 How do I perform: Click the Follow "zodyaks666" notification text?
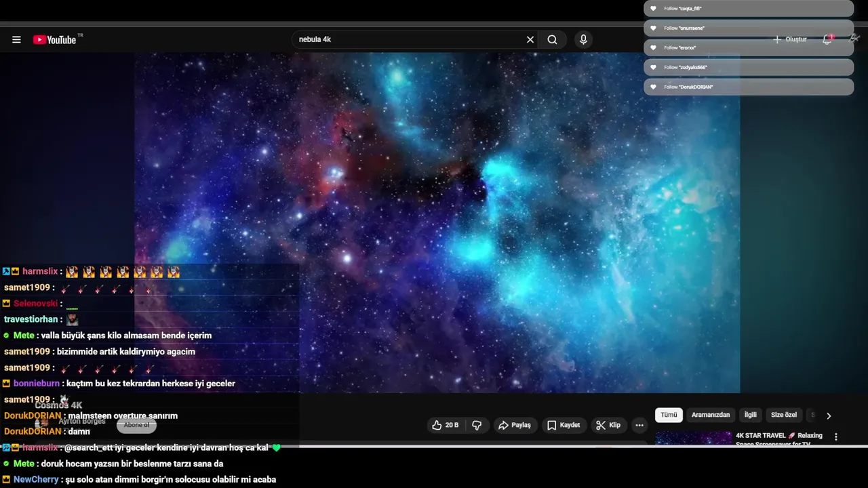point(686,67)
